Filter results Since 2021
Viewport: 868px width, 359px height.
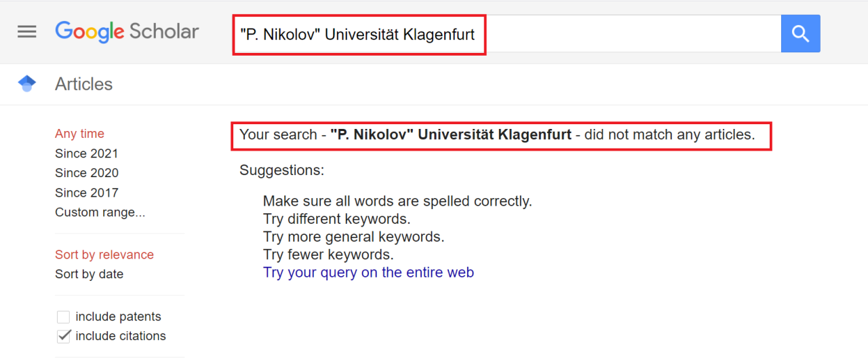[86, 153]
